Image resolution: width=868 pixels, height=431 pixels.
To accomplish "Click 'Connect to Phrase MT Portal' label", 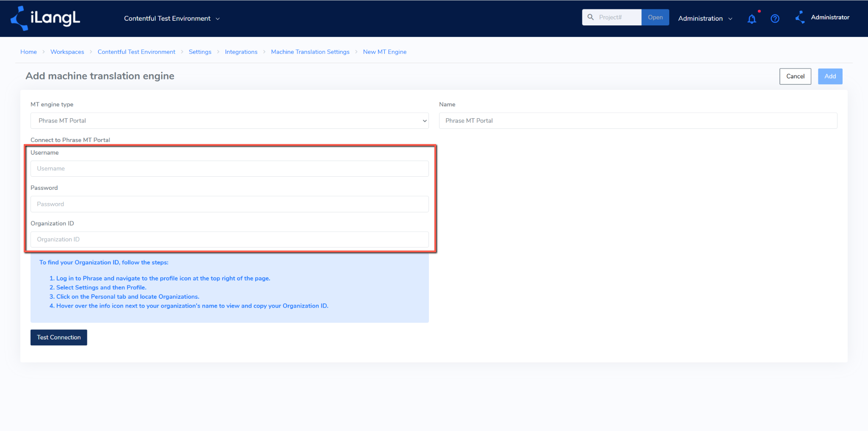I will pyautogui.click(x=70, y=140).
